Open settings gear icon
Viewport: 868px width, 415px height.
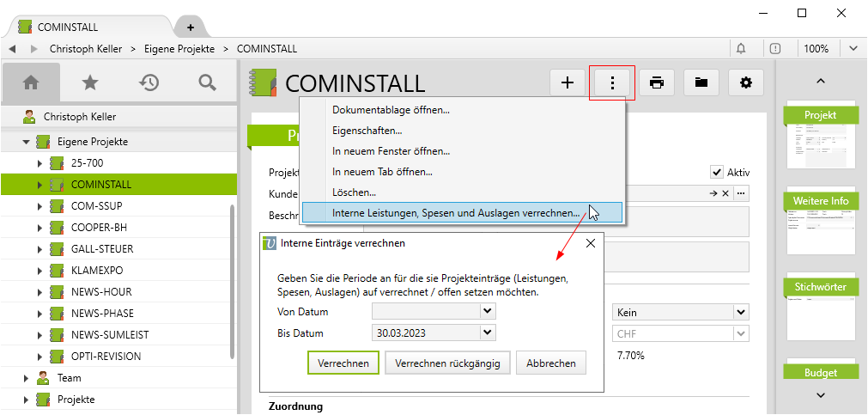tap(746, 82)
